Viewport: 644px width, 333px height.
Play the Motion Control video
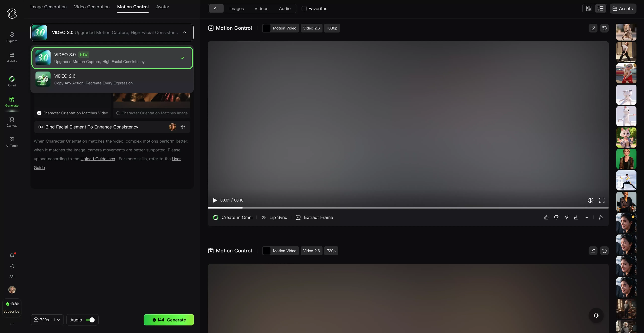pos(214,200)
